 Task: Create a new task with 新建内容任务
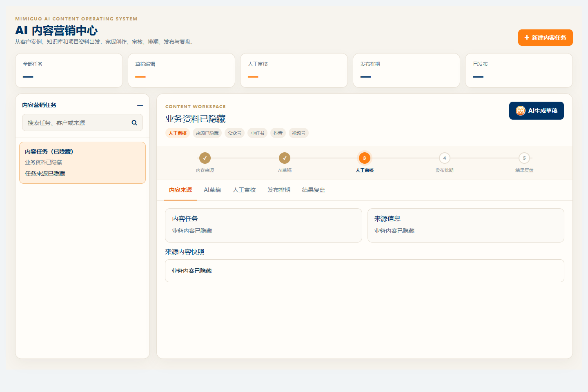546,38
